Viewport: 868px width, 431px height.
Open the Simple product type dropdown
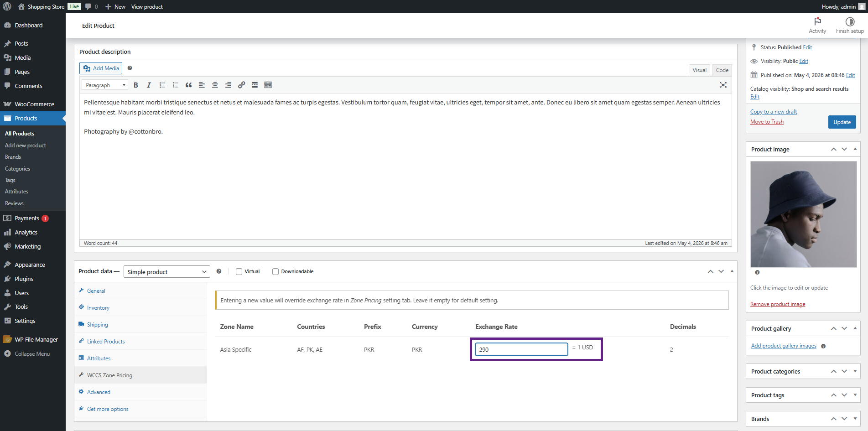(166, 272)
